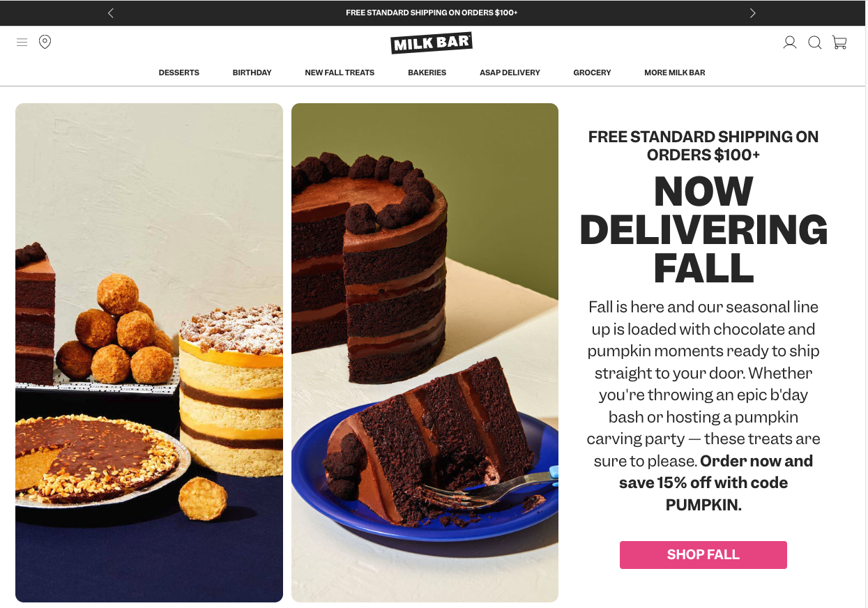The height and width of the screenshot is (608, 868).
Task: Click the store location pin icon
Action: tap(45, 42)
